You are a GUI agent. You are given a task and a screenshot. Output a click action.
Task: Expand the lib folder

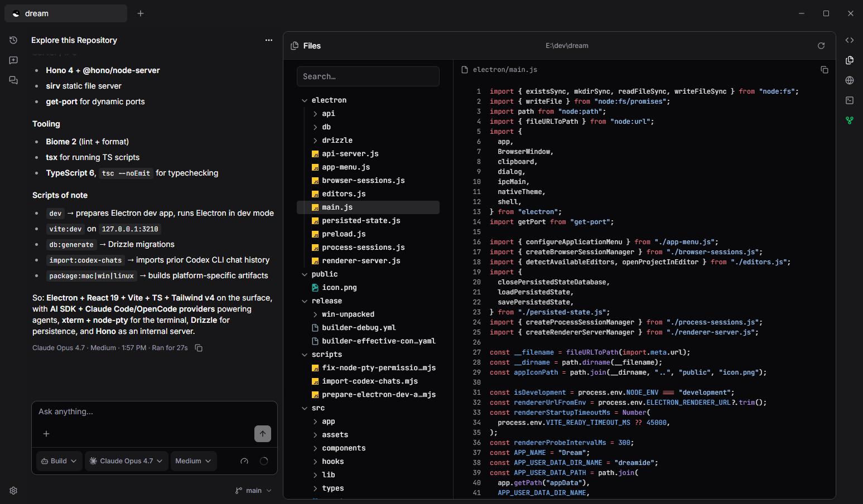[x=368, y=475]
